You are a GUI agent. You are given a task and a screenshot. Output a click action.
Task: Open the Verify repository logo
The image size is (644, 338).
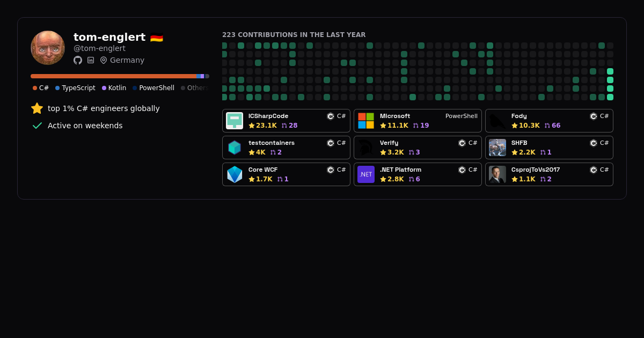tap(366, 148)
